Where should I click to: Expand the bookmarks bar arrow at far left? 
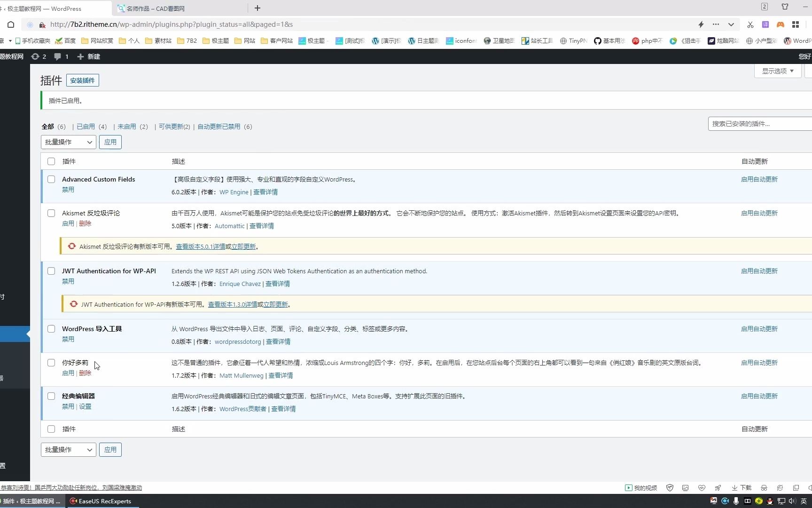[10, 41]
